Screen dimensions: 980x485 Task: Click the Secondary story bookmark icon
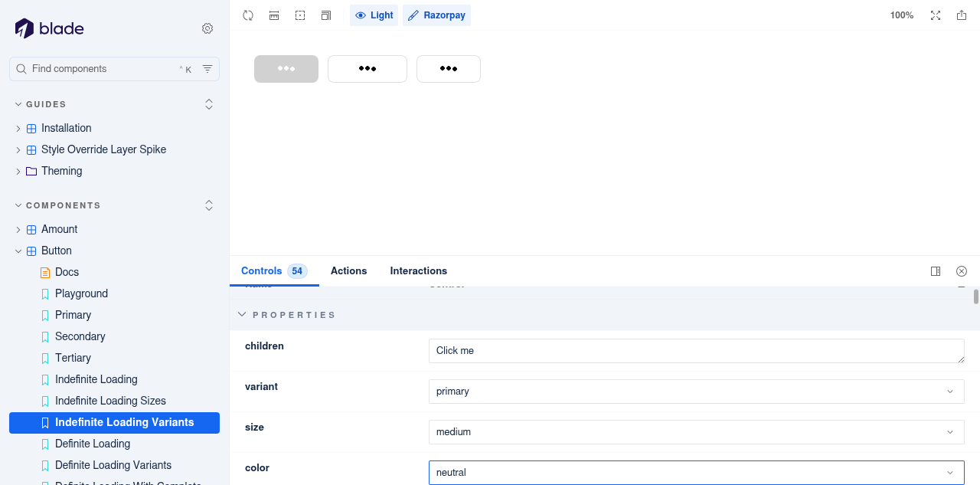tap(45, 336)
